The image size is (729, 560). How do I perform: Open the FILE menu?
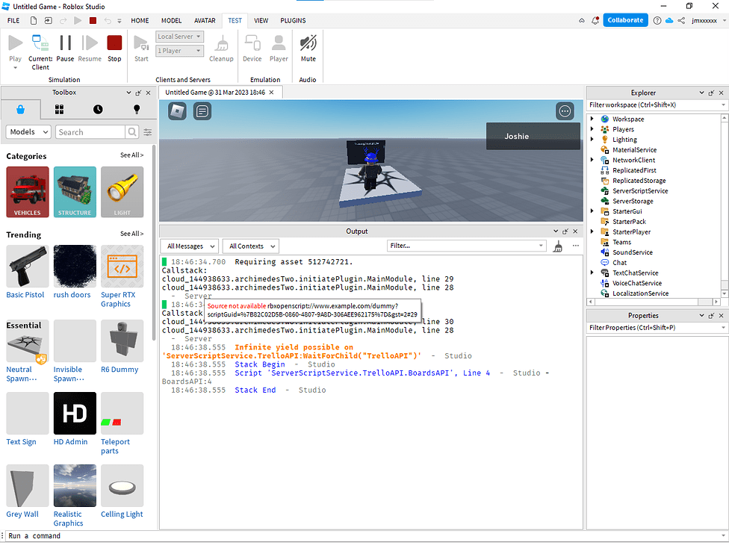click(x=12, y=20)
